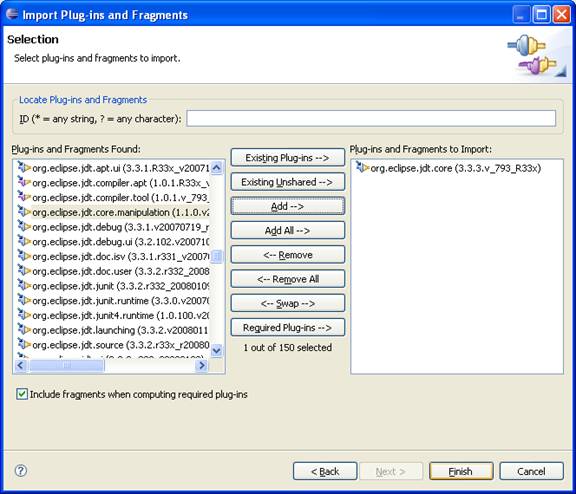
Task: Click the scroll up arrow of found list
Action: pos(217,168)
